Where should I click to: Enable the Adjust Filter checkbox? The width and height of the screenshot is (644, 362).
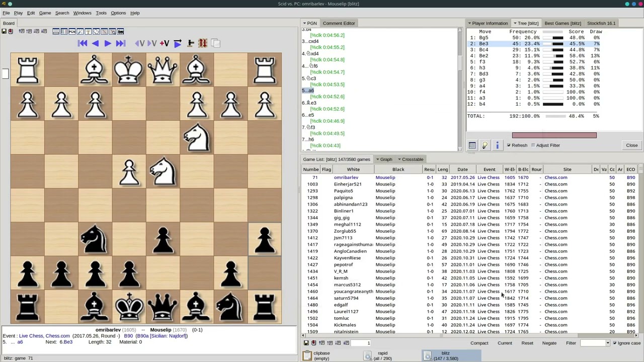533,145
